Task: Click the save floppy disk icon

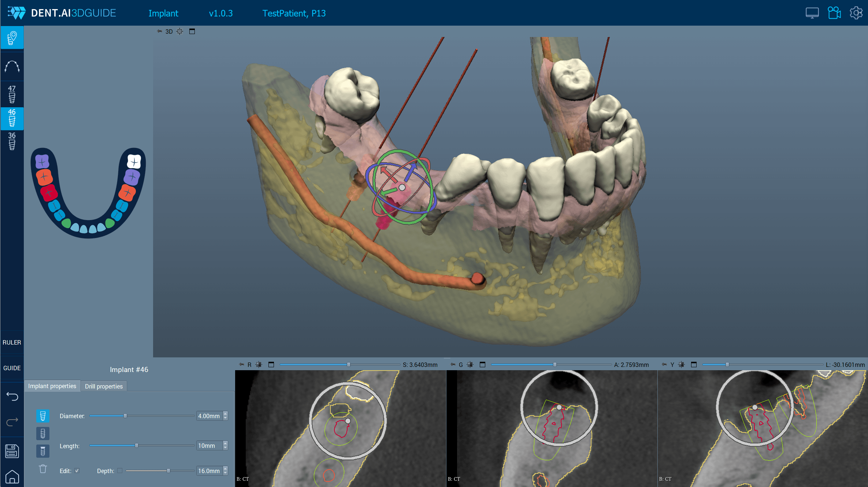Action: coord(12,451)
